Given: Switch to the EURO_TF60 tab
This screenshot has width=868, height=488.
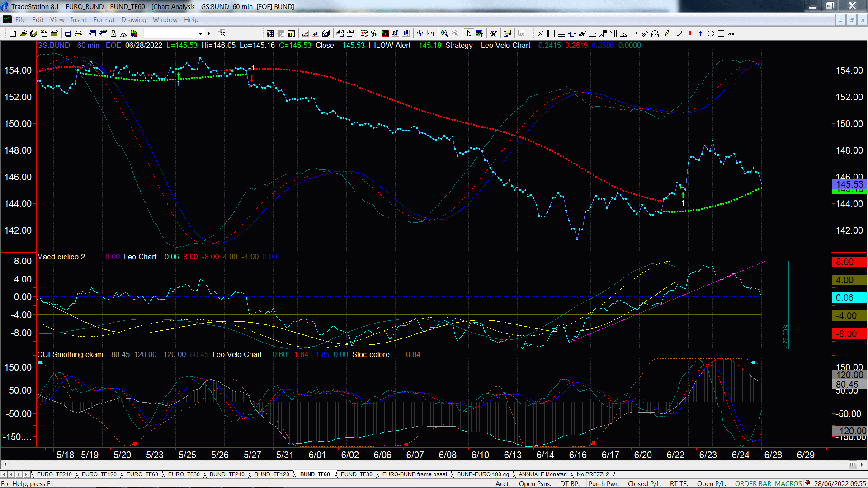Looking at the screenshot, I should coord(142,474).
